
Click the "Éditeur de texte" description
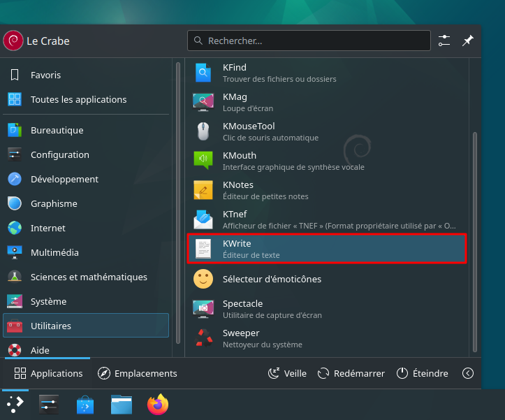[251, 255]
